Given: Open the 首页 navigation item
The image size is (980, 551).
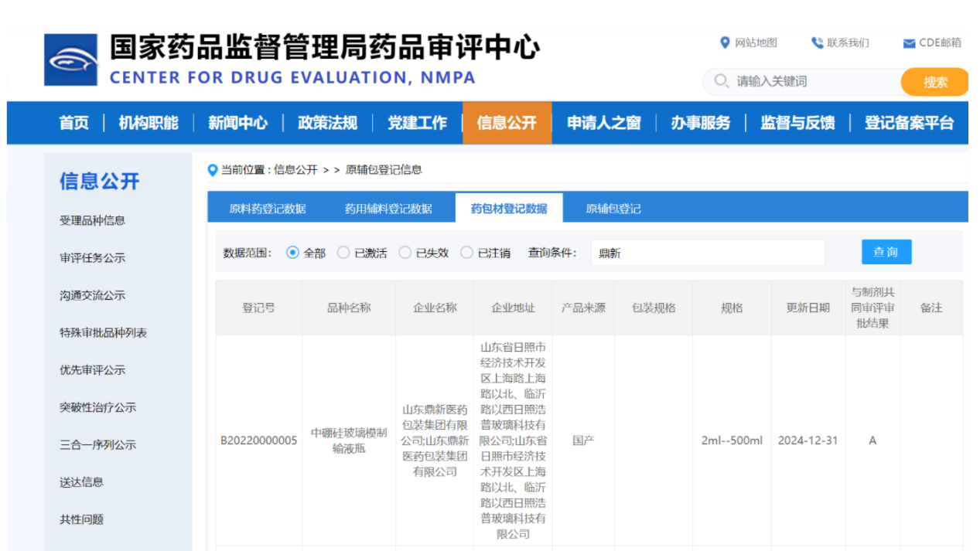Looking at the screenshot, I should (x=74, y=123).
